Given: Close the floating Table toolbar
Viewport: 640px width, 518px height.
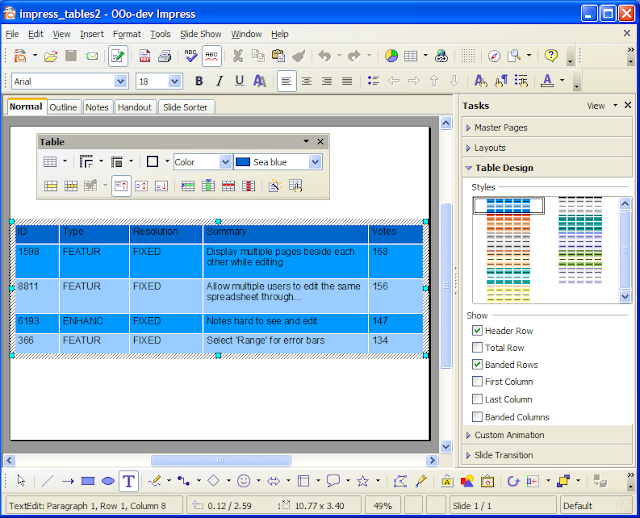Looking at the screenshot, I should click(320, 142).
